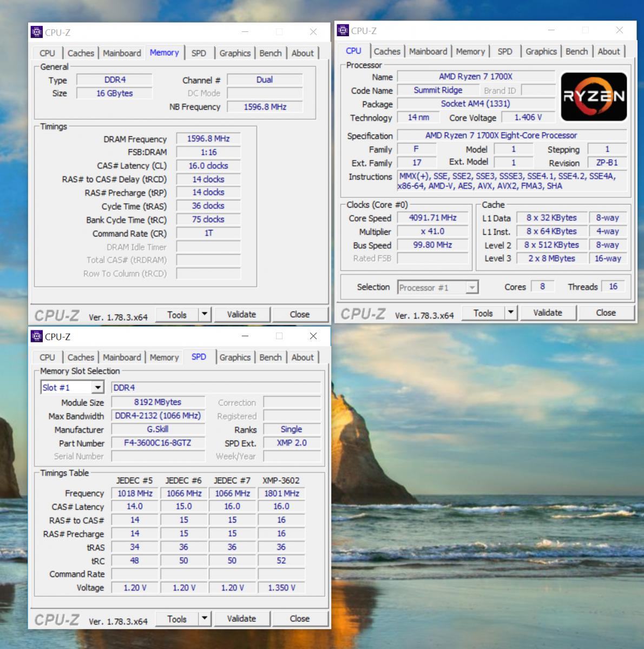This screenshot has height=649, width=644.
Task: Switch to Memory tab in CPU window
Action: click(x=470, y=51)
